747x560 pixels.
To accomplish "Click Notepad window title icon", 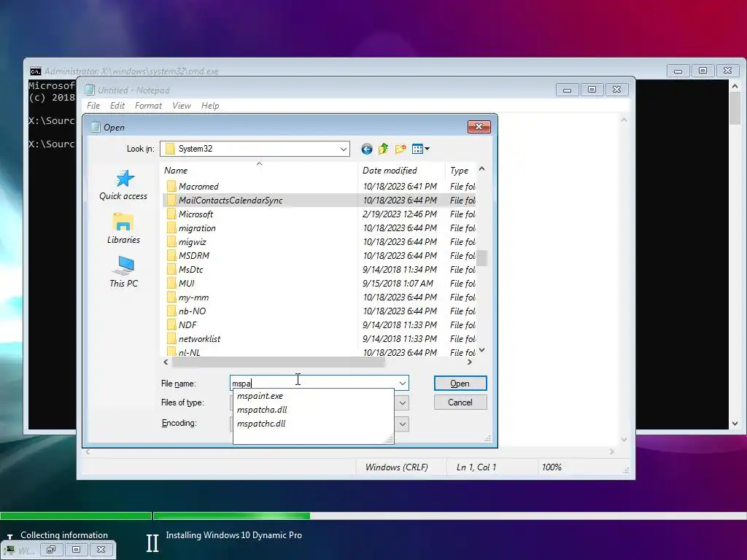I will pyautogui.click(x=90, y=90).
